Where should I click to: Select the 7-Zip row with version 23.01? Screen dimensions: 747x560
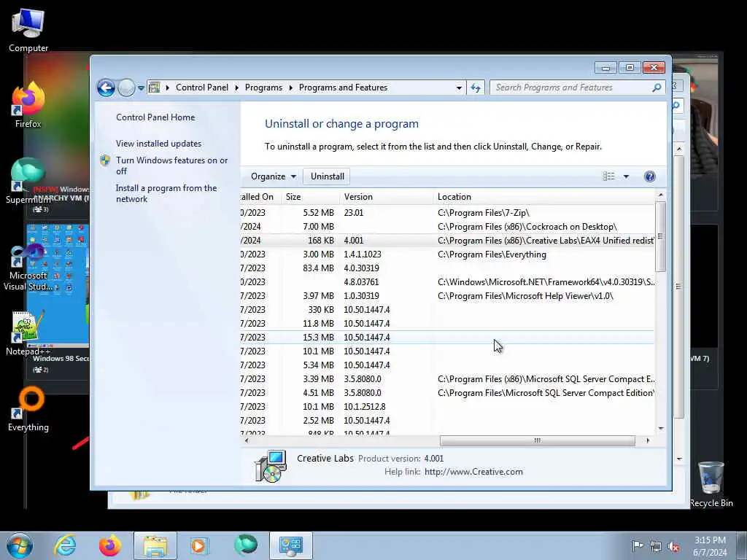[447, 213]
